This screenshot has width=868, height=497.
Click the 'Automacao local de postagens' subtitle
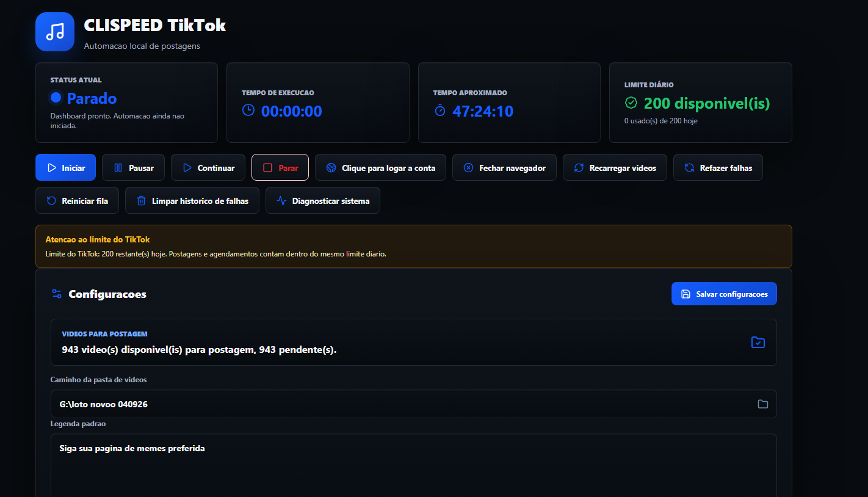(x=142, y=46)
